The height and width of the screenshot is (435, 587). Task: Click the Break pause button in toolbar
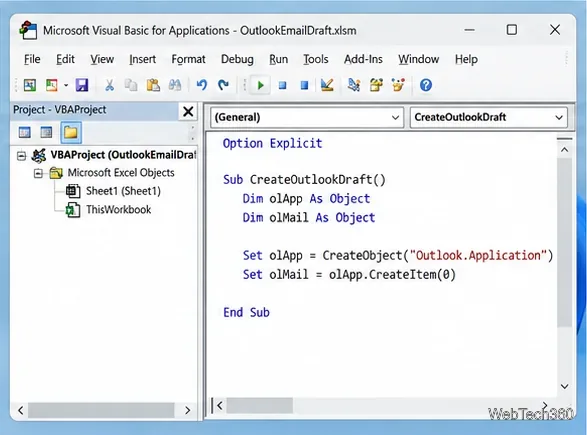click(x=283, y=85)
